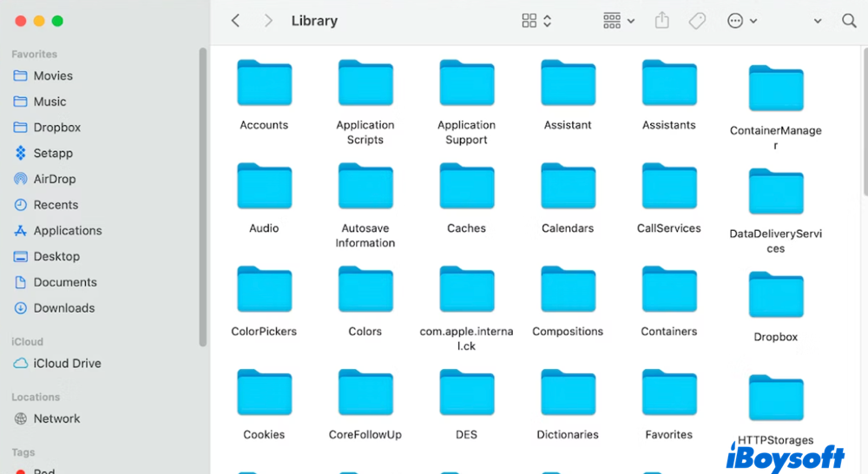Open the icon view switcher dropdown
Screen dimensions: 868x474
tap(536, 21)
